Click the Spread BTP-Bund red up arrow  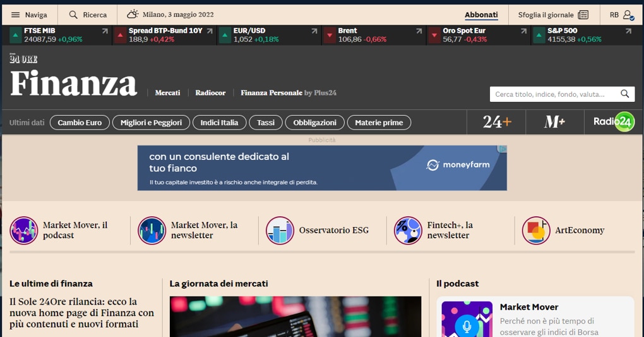(120, 35)
